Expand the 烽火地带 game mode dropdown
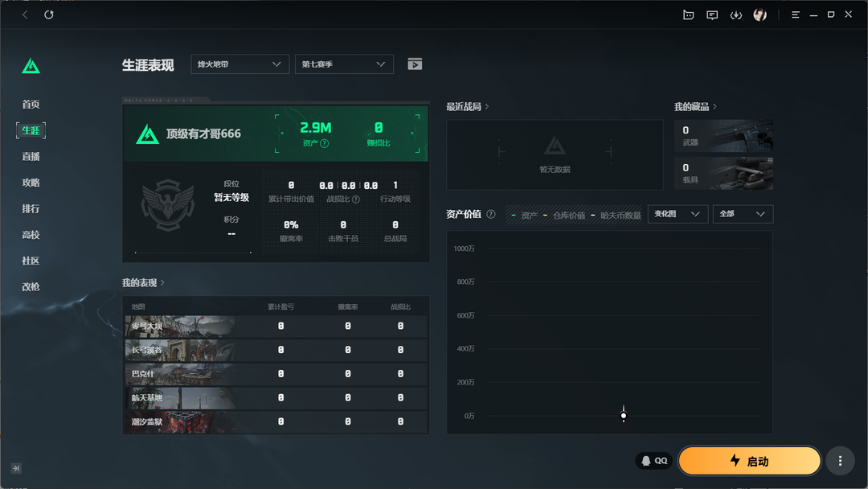 [x=240, y=64]
